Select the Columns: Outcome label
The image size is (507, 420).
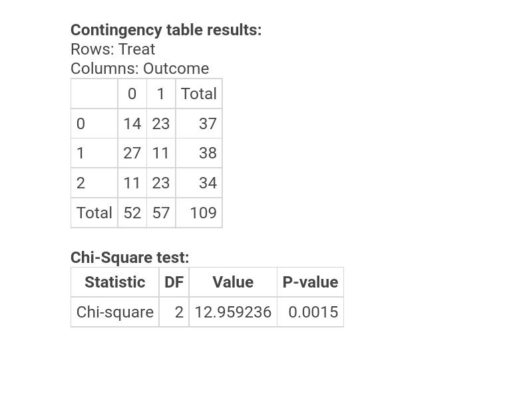[140, 69]
